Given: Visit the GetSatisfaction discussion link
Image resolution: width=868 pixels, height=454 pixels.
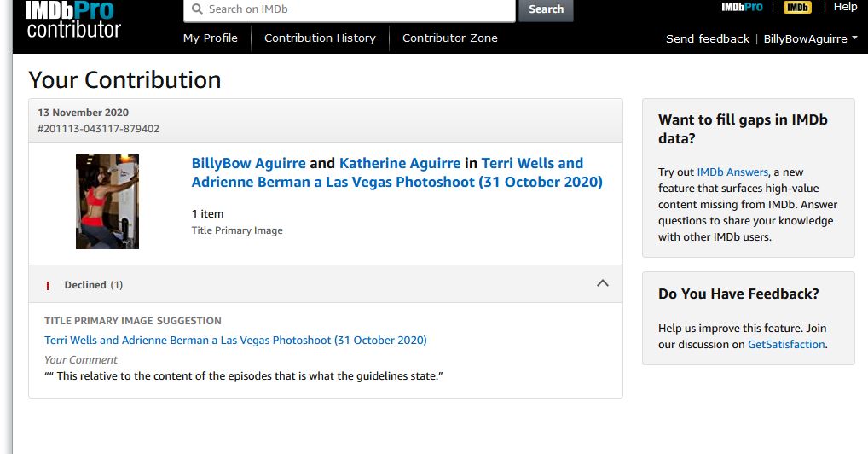Looking at the screenshot, I should coord(786,345).
